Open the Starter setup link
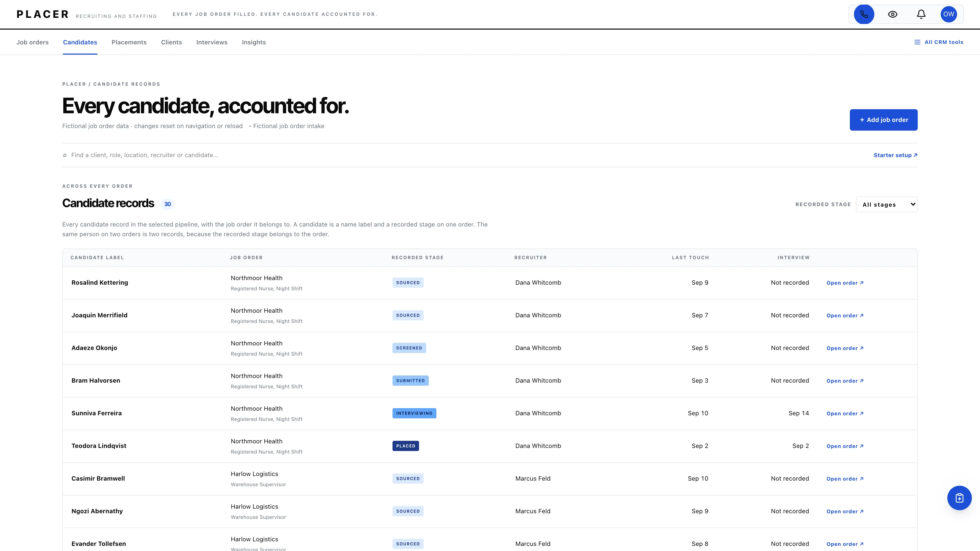The height and width of the screenshot is (551, 980). 895,155
